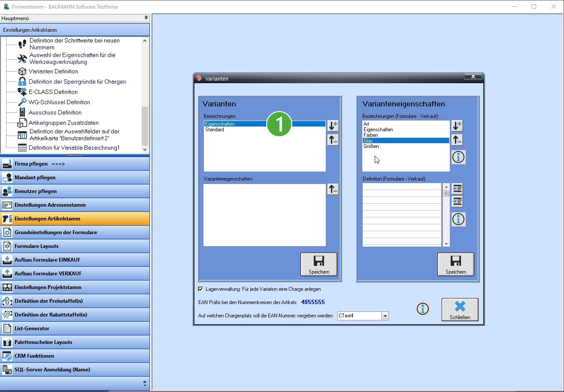
Task: Click the info icon left of Schließen
Action: (x=423, y=309)
